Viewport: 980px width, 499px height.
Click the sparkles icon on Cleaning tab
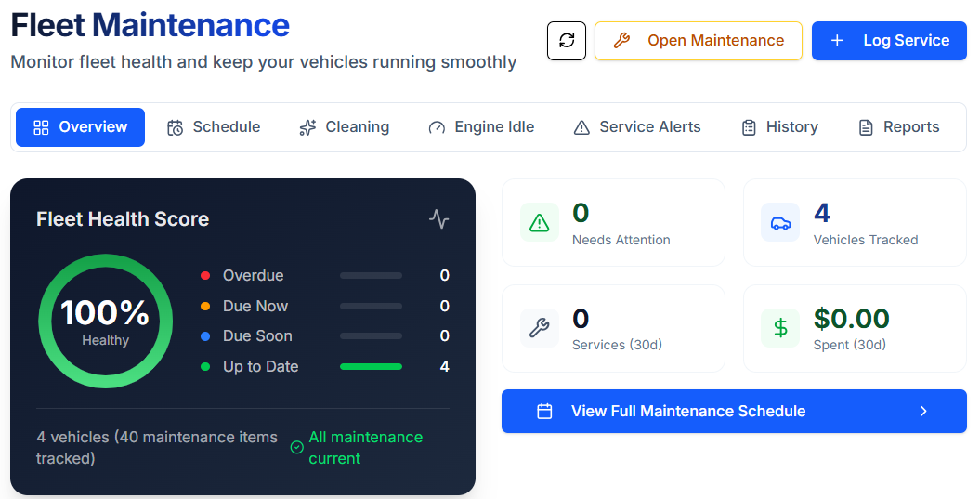[307, 127]
